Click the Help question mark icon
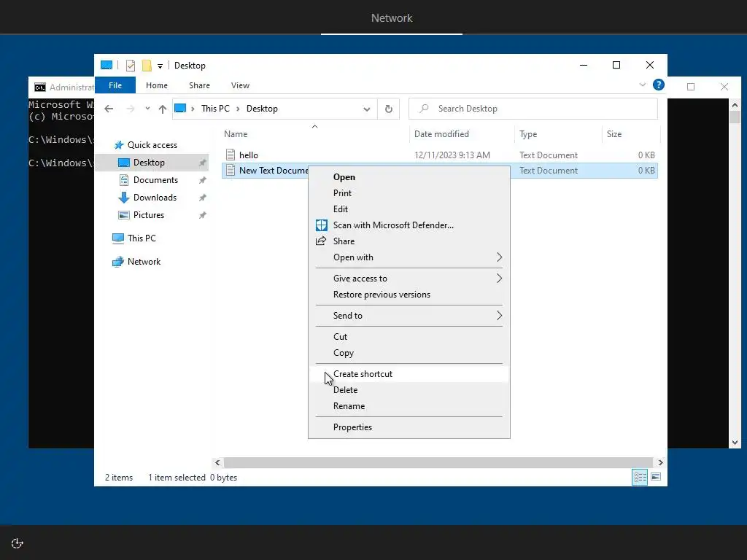Image resolution: width=747 pixels, height=560 pixels. pyautogui.click(x=659, y=85)
